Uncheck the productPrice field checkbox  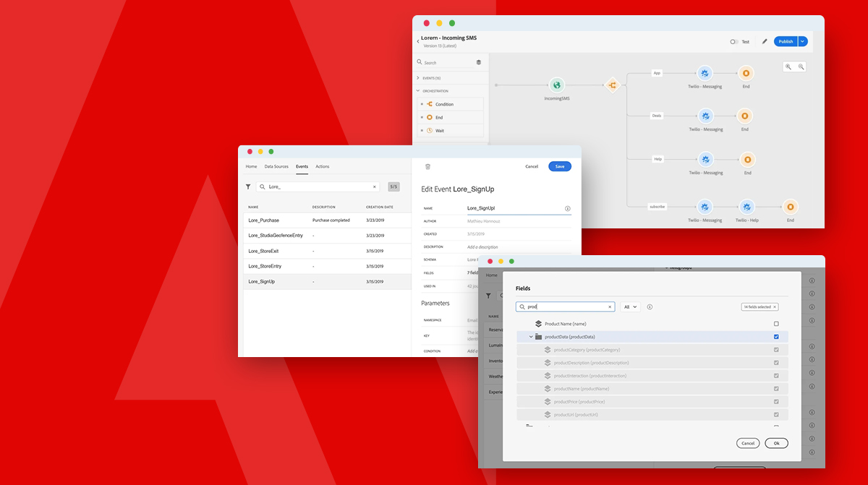pyautogui.click(x=778, y=401)
